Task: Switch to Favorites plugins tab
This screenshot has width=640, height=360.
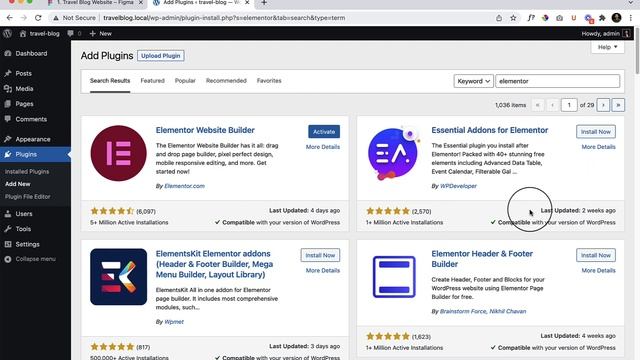Action: coord(269,81)
